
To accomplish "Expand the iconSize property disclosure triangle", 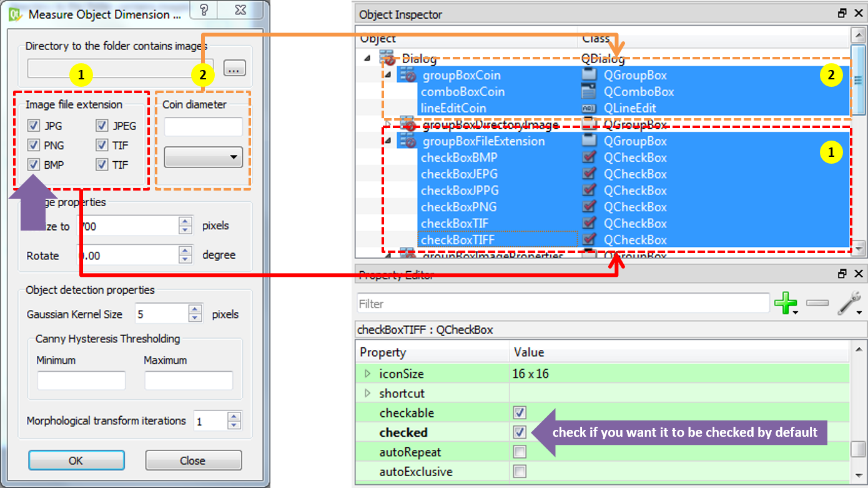I will click(x=367, y=373).
